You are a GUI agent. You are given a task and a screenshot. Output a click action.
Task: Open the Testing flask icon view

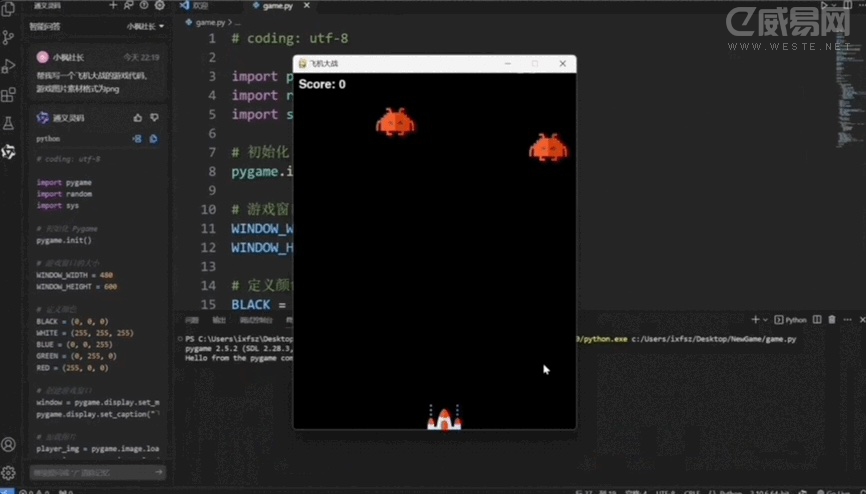point(9,124)
